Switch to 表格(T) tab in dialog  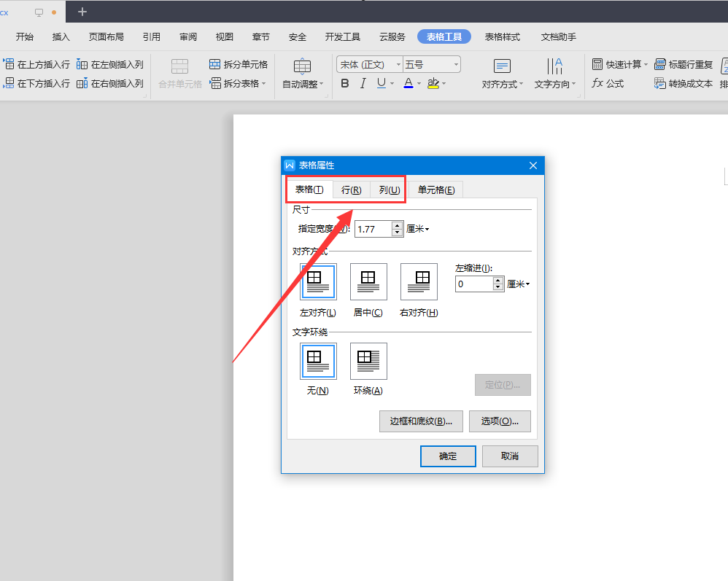point(309,190)
